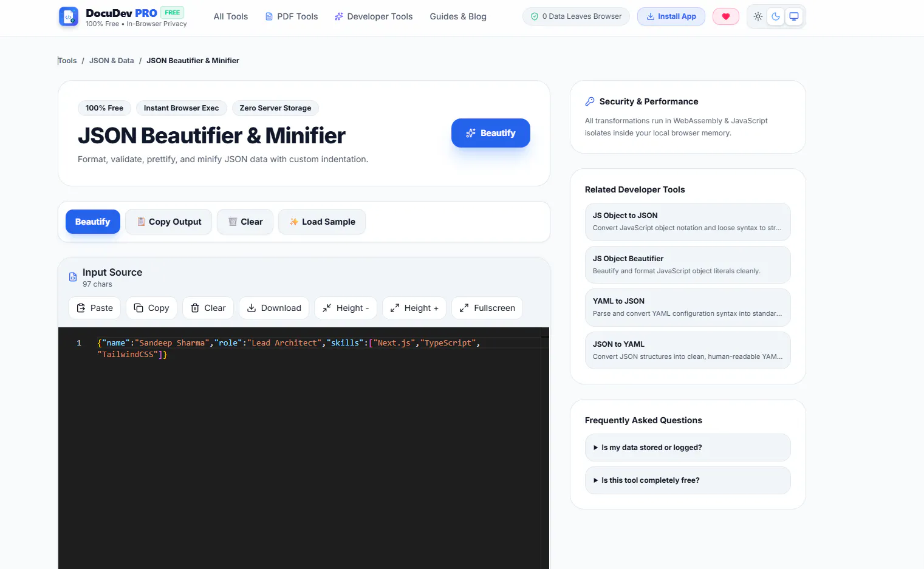The height and width of the screenshot is (569, 924).
Task: Select the light theme sun icon
Action: (x=758, y=16)
